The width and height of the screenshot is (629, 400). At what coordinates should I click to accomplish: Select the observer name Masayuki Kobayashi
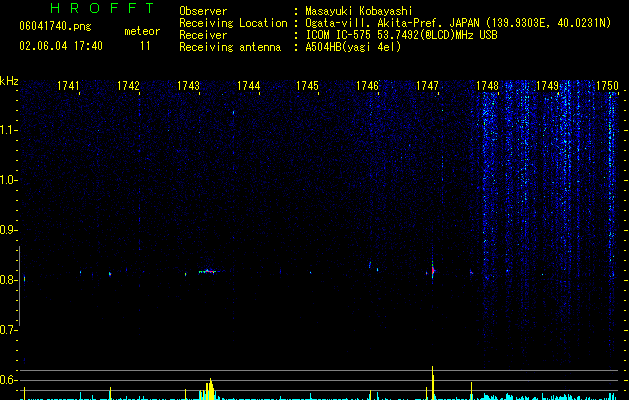359,11
